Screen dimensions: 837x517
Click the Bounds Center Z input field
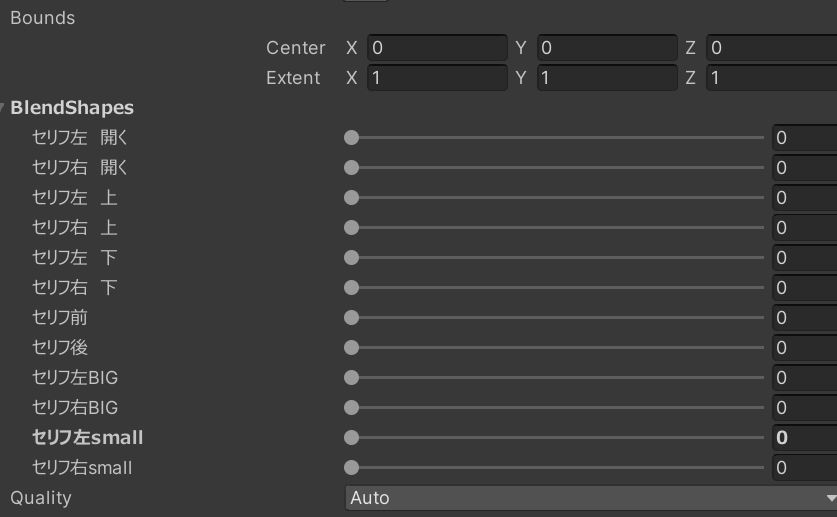click(770, 48)
